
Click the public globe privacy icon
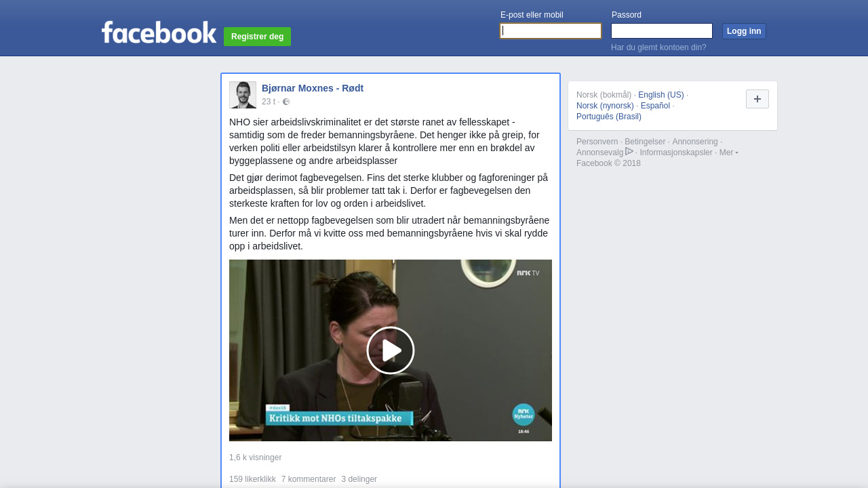[x=286, y=102]
